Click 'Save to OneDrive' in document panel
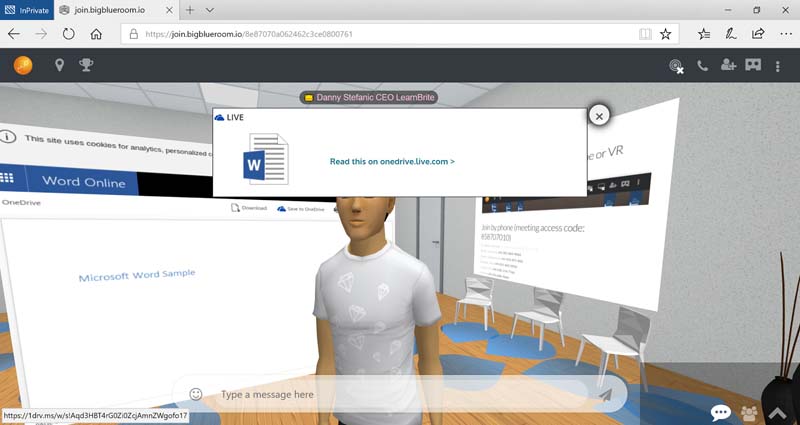This screenshot has height=425, width=800. [301, 209]
